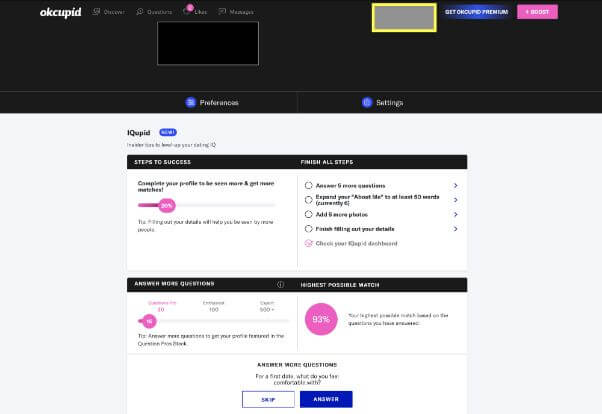
Task: Click the profile completion progress track
Action: (207, 205)
